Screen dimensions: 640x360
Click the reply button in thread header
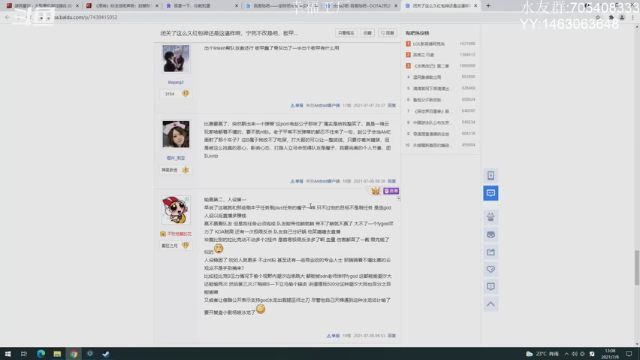[387, 33]
